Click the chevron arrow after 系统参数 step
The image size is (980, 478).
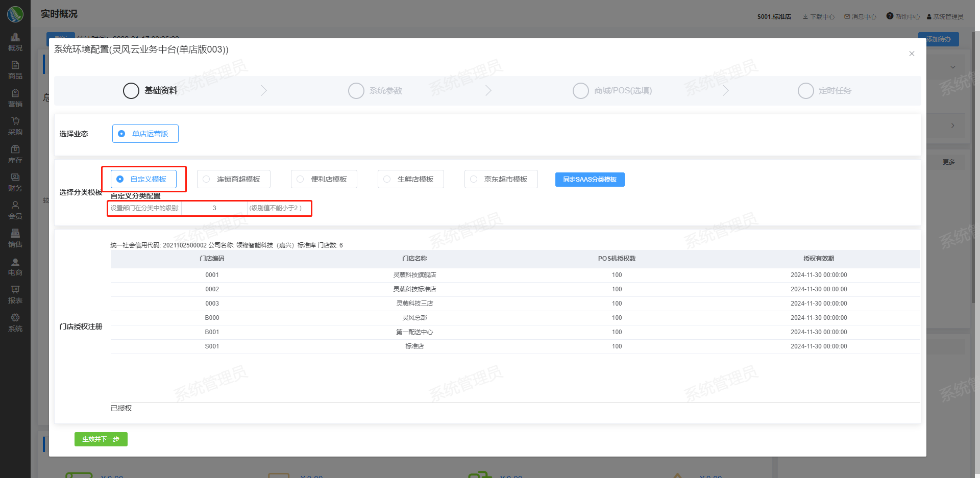[x=488, y=91]
